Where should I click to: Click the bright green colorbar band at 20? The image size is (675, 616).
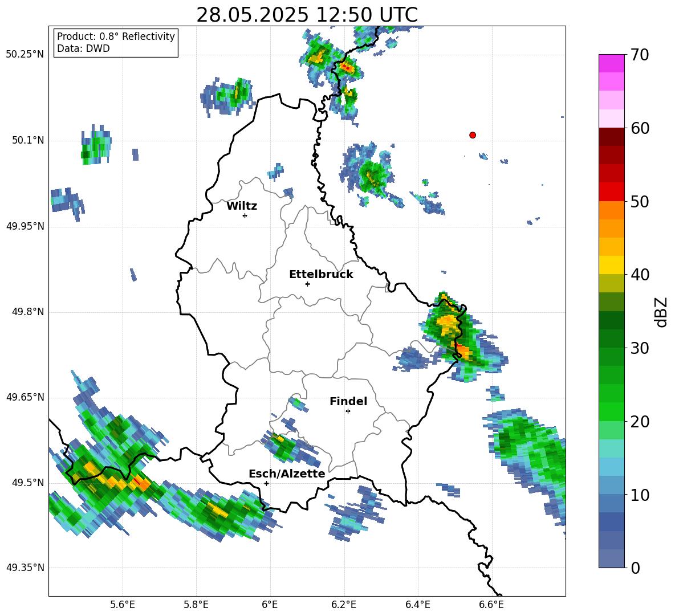[611, 411]
